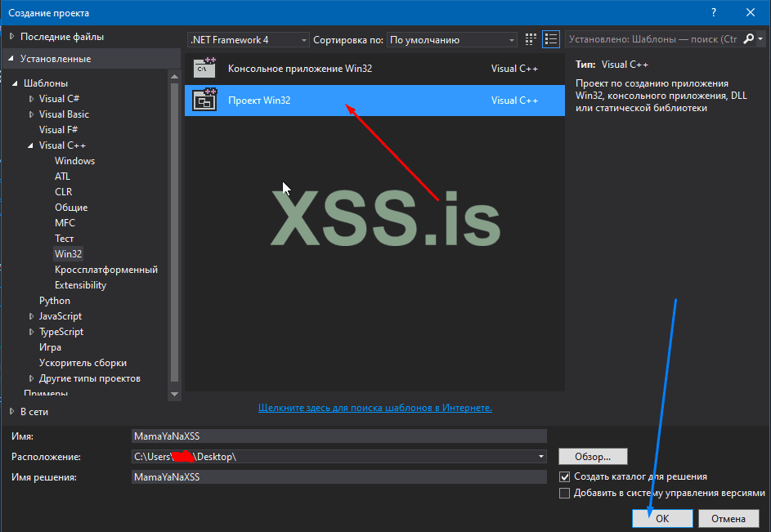The image size is (771, 532).
Task: Switch to details list view
Action: 551,38
